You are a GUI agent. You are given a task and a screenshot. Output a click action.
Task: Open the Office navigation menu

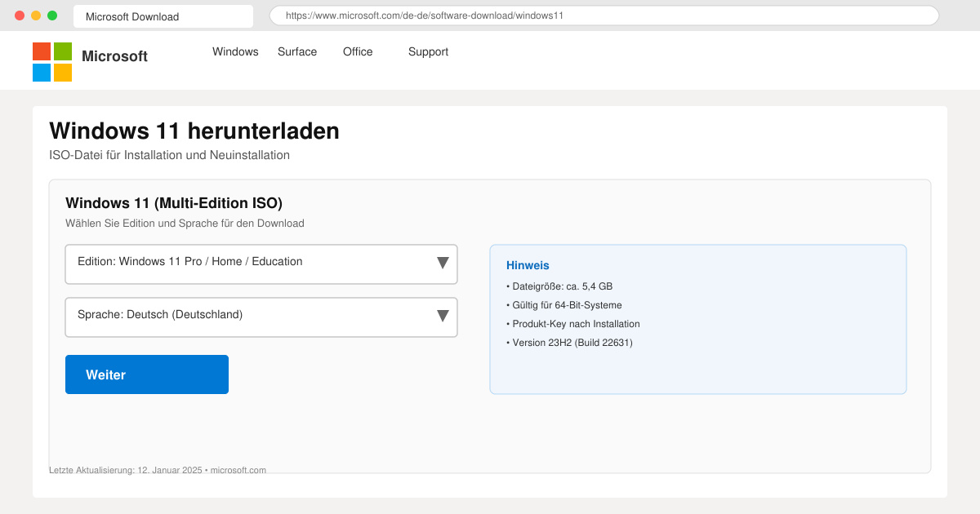pos(358,51)
